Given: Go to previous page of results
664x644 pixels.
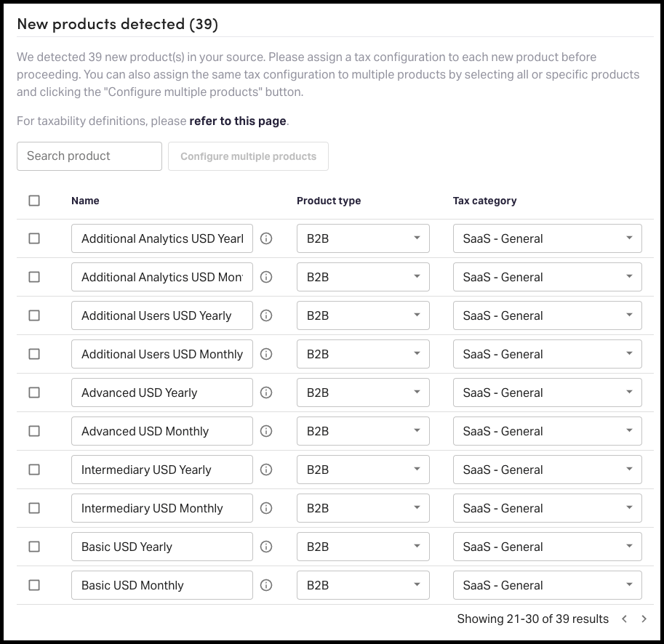Looking at the screenshot, I should point(624,619).
